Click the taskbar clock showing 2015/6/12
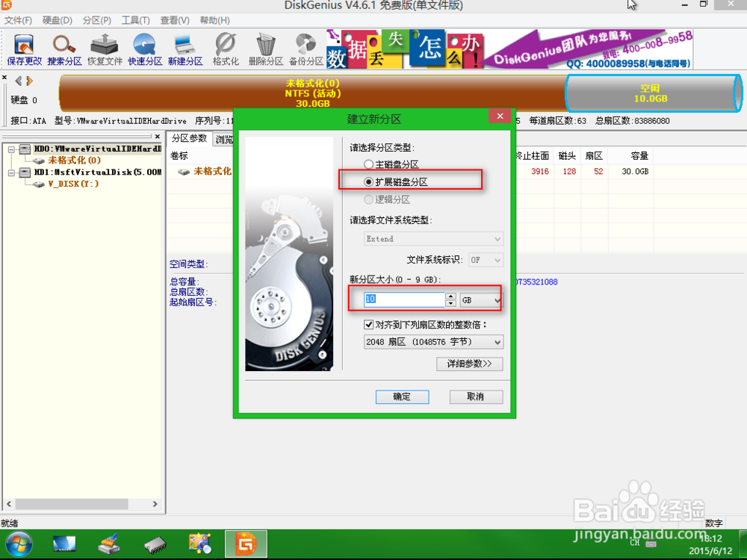 pos(710,544)
